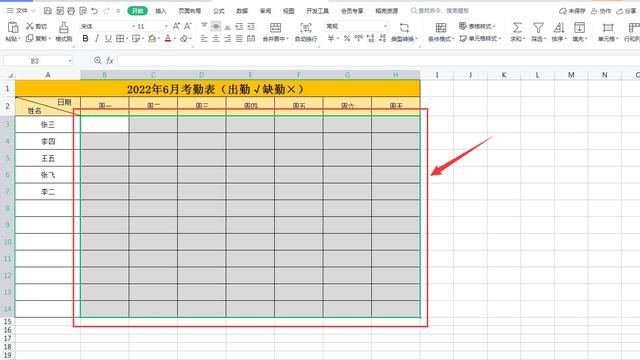Viewport: 640px width, 360px height.
Task: Toggle bold formatting
Action: (x=85, y=38)
